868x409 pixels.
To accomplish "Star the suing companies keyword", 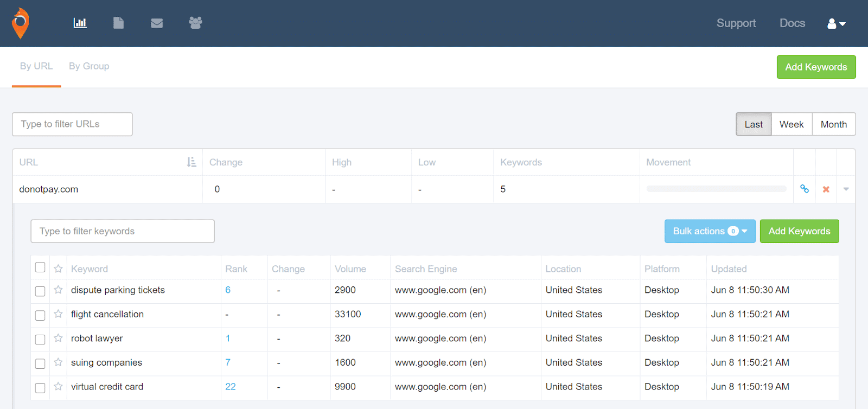I will coord(58,362).
